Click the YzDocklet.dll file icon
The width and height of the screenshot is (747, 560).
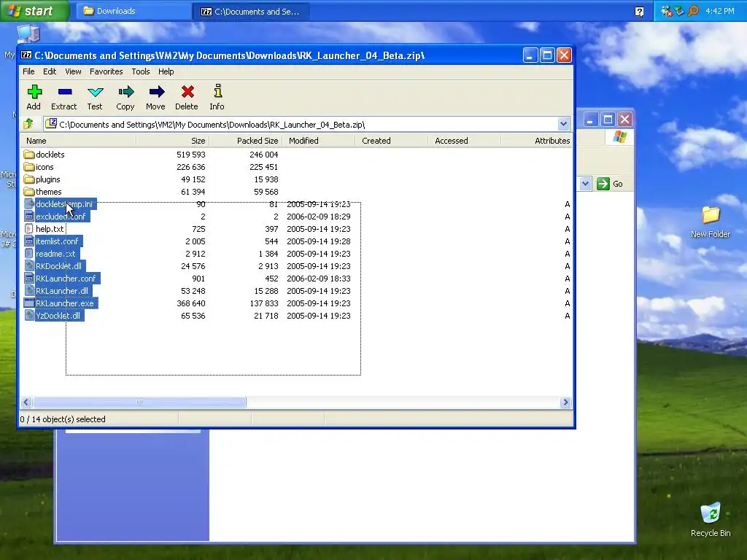[29, 315]
